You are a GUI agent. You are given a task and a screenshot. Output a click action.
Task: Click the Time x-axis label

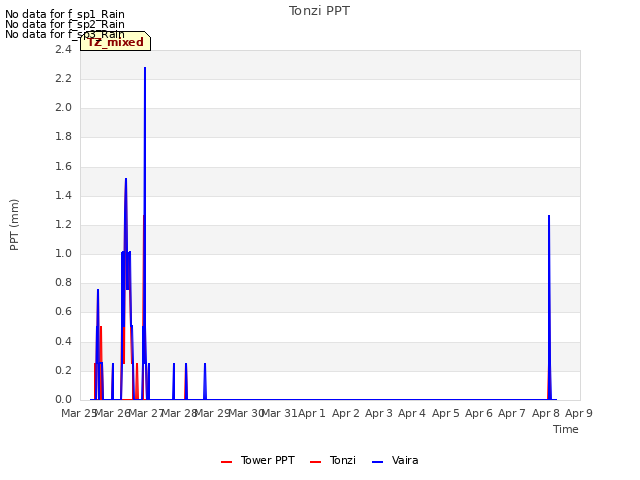566,429
